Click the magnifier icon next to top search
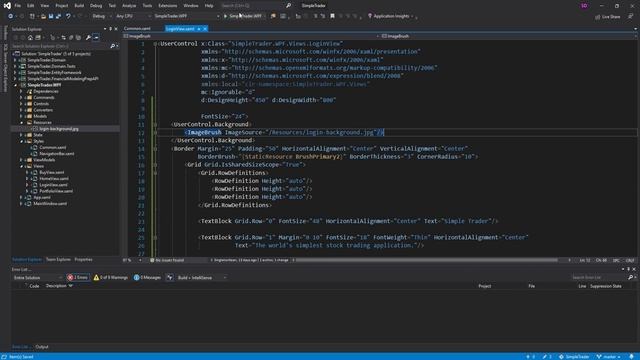Screen dimensions: 640x360 tap(289, 6)
